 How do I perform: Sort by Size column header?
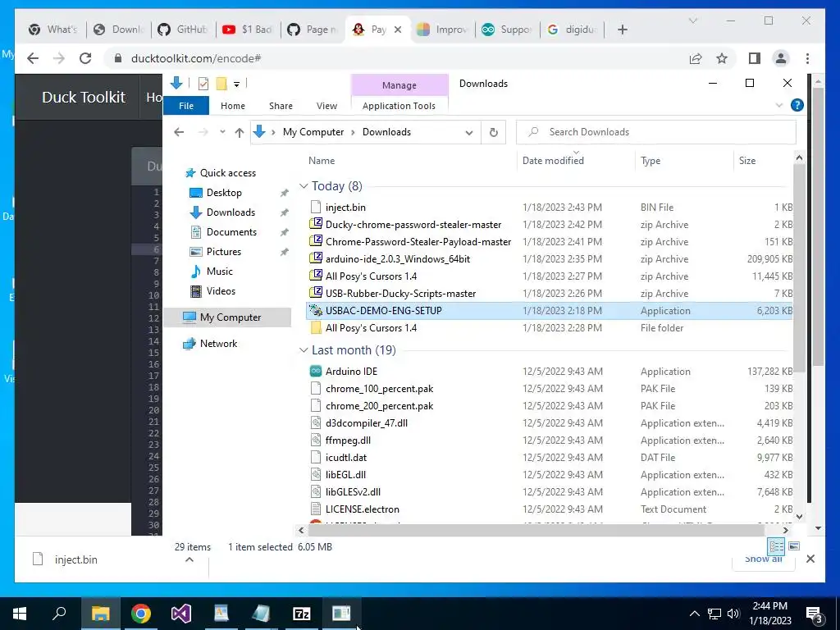click(x=746, y=160)
